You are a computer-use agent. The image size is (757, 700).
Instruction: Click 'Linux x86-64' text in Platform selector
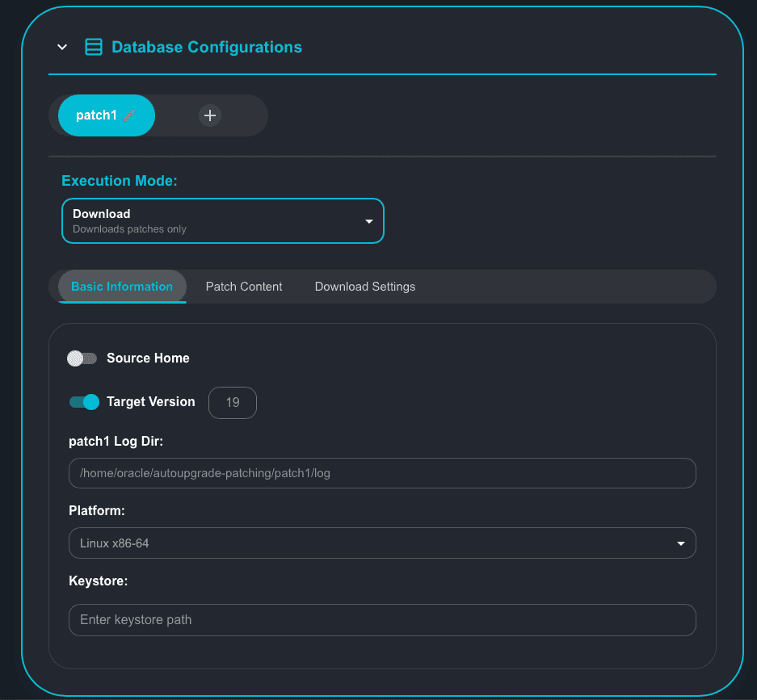point(115,543)
